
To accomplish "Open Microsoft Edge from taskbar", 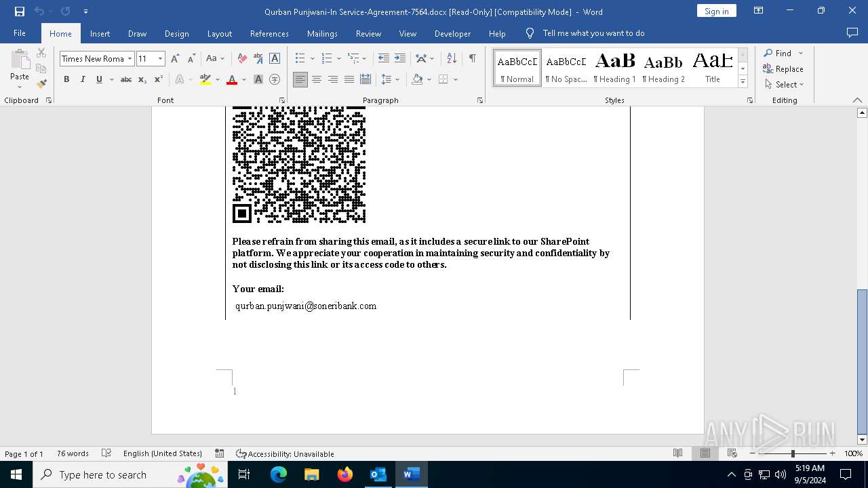I will point(279,474).
